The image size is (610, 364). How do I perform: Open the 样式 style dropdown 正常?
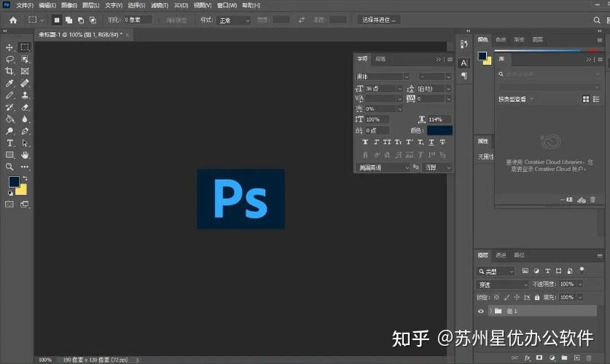(x=234, y=20)
